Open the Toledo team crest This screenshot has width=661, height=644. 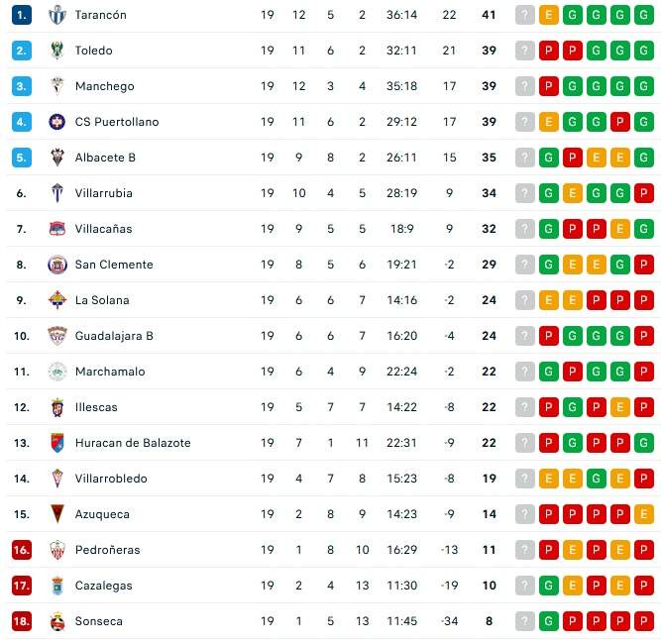(57, 51)
